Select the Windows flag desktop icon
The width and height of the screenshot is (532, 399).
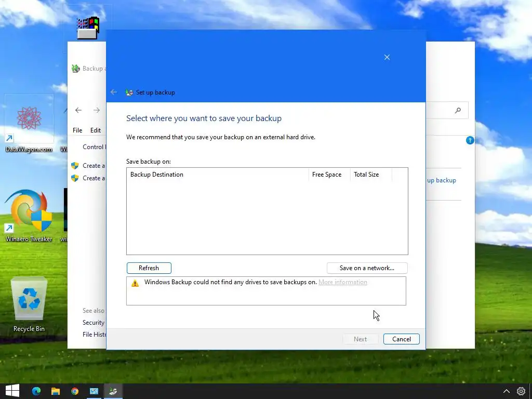coord(88,29)
